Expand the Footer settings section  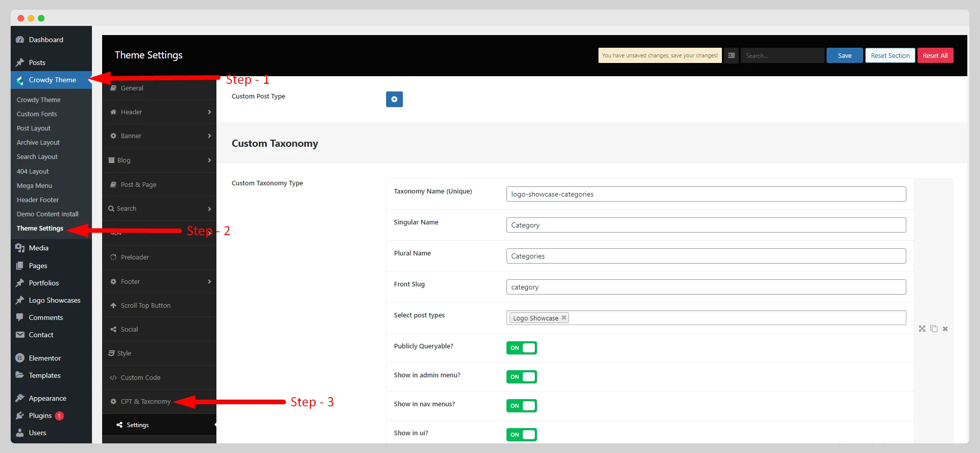pos(159,282)
